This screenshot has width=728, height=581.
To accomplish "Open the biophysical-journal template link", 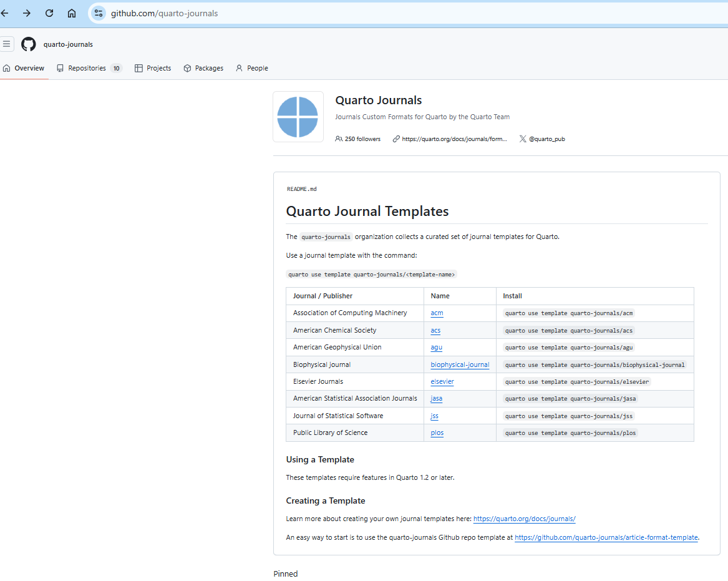I will click(460, 364).
